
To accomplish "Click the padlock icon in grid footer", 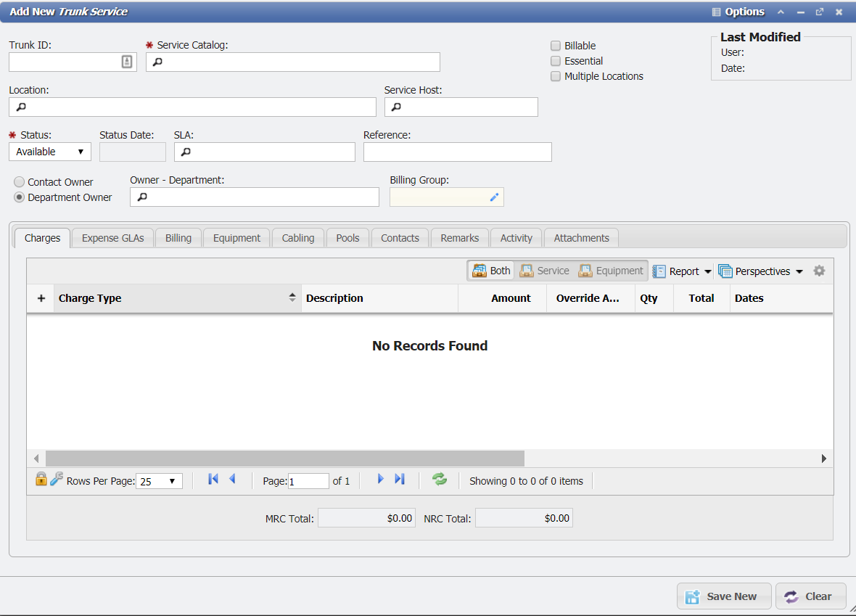I will (41, 480).
